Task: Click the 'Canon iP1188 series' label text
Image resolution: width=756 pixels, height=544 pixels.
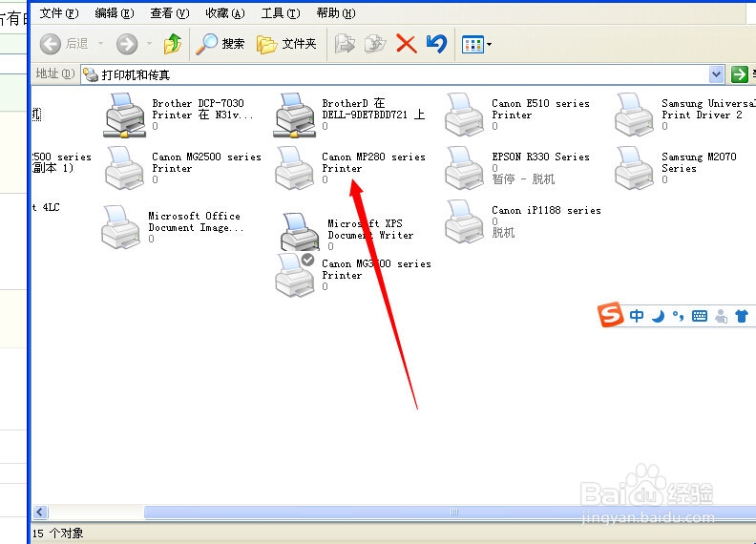Action: pos(546,210)
